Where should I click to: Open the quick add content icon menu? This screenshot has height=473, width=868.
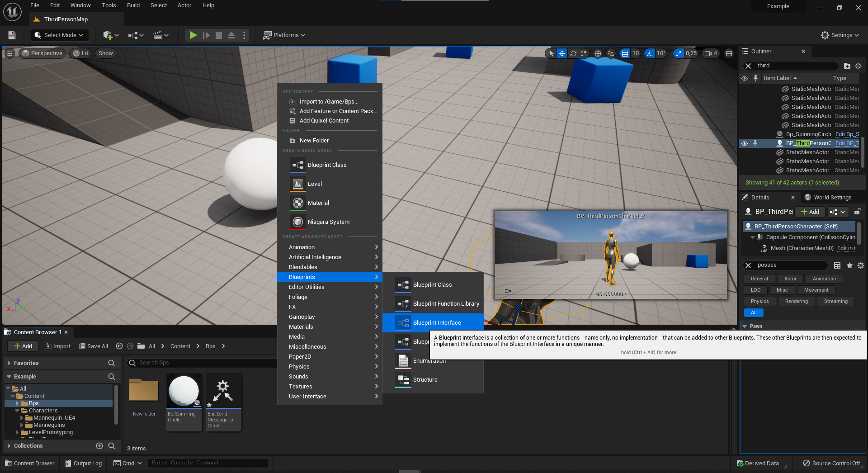[111, 35]
